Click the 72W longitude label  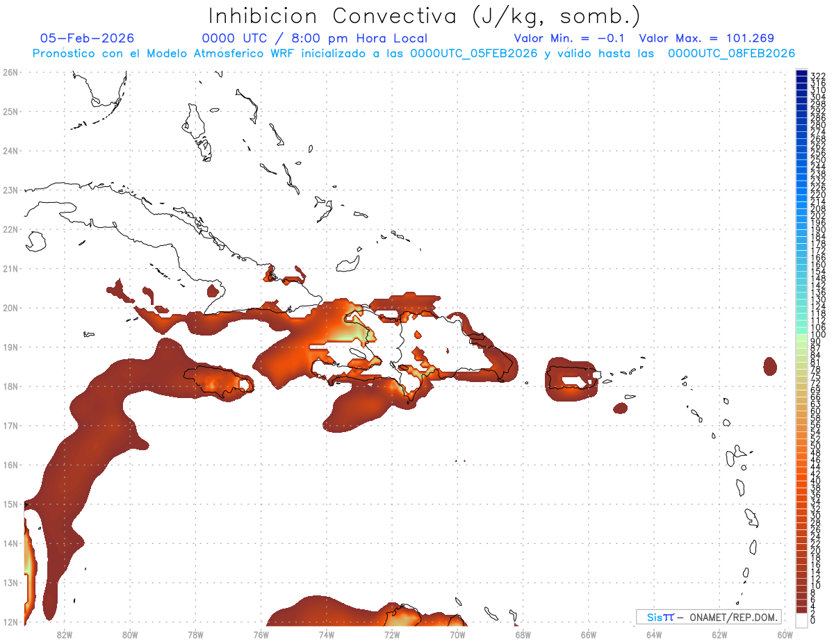pyautogui.click(x=392, y=634)
